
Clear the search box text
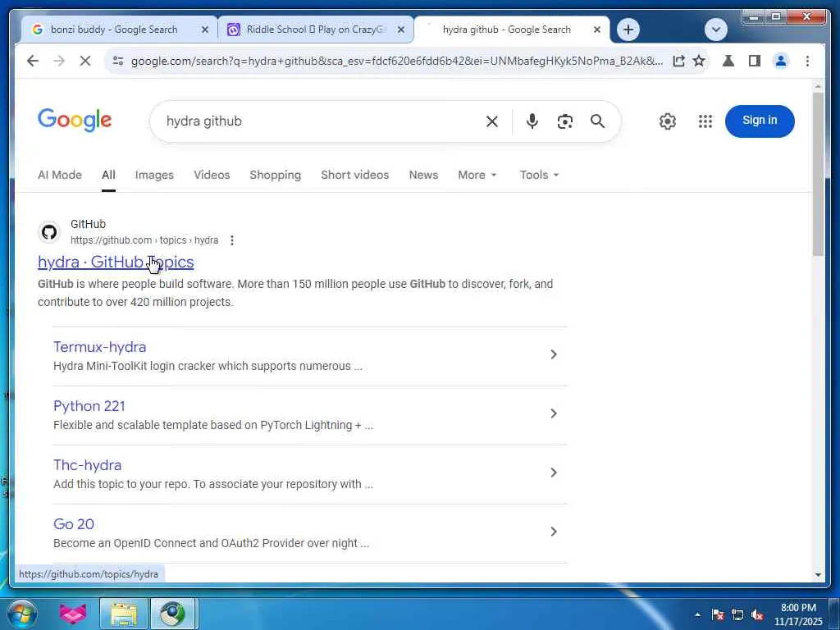pyautogui.click(x=492, y=121)
